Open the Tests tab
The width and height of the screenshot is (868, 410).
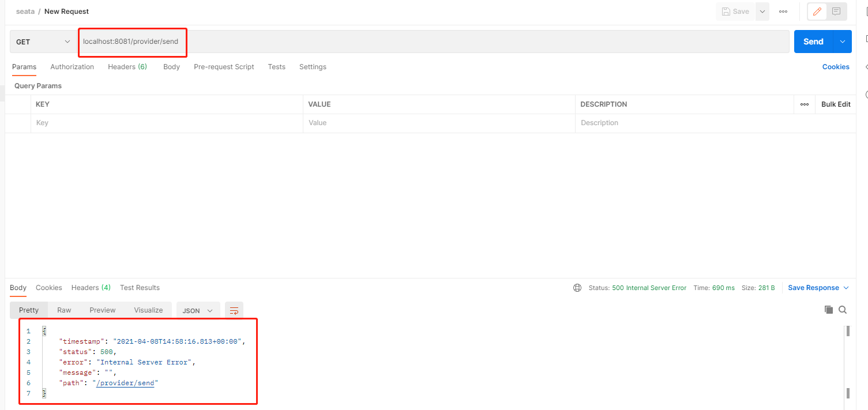pos(276,67)
